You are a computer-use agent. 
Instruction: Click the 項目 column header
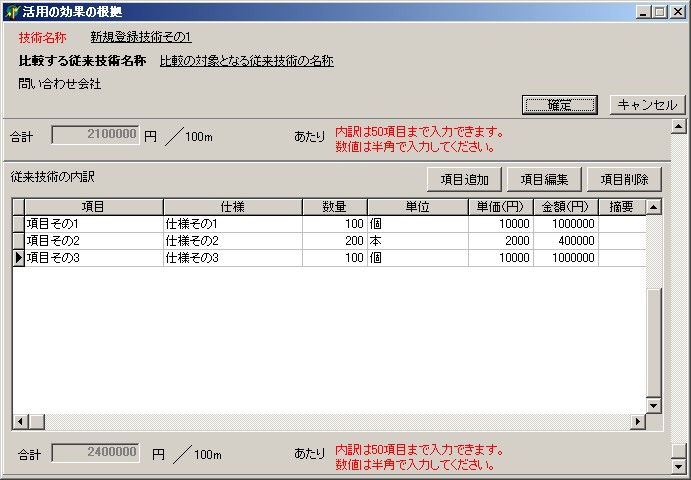(93, 207)
